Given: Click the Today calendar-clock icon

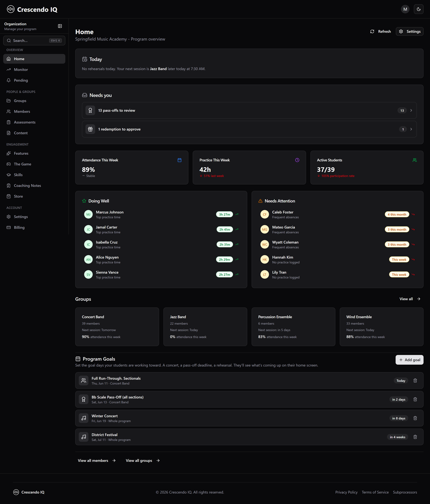Looking at the screenshot, I should 85,59.
